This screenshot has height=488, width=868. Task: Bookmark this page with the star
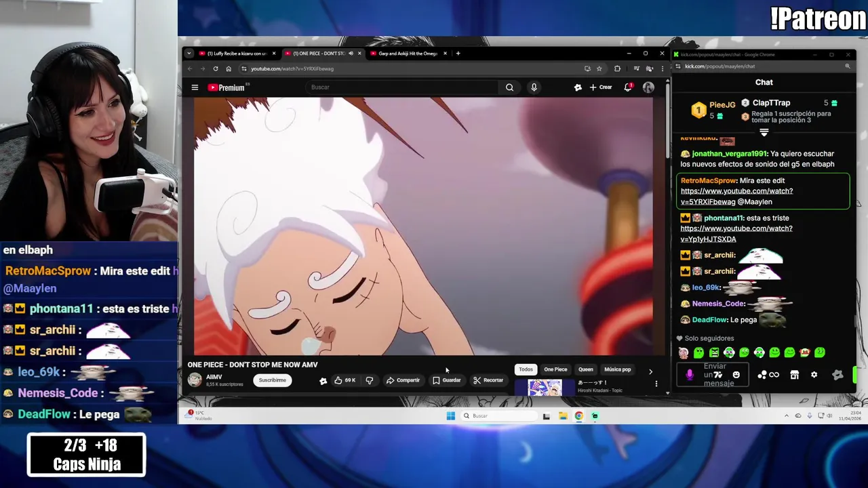point(599,68)
